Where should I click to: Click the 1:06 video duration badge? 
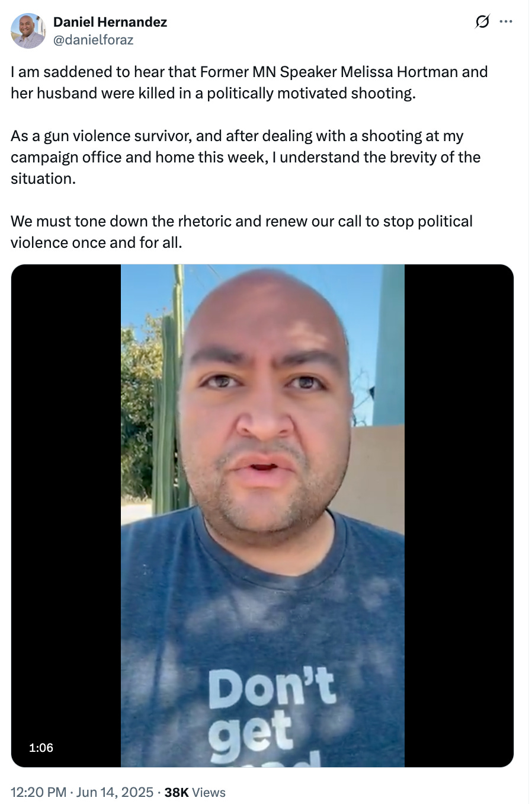point(41,748)
